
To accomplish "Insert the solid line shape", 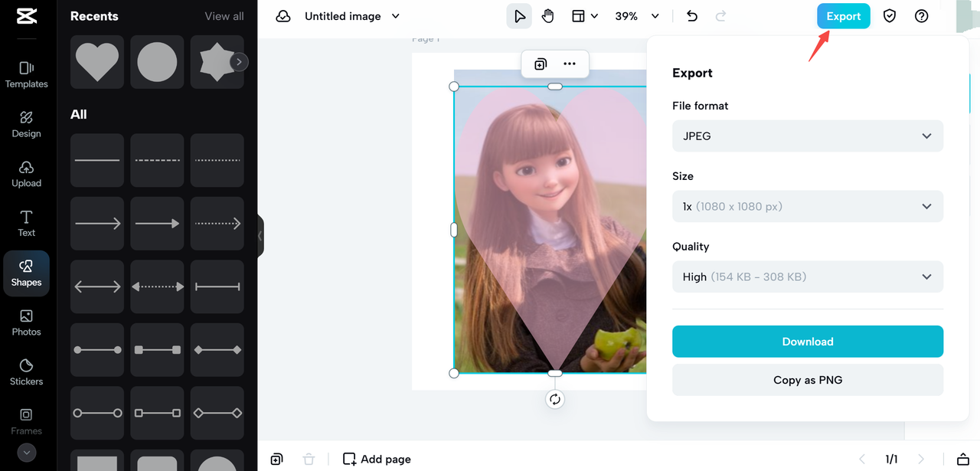I will pos(97,160).
